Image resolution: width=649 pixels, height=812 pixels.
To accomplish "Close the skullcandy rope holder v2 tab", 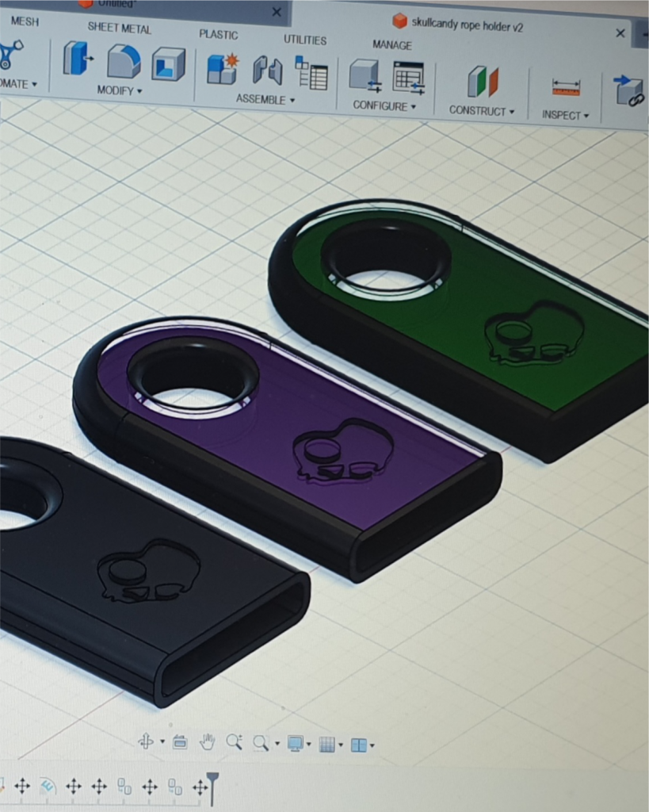I will tap(620, 33).
